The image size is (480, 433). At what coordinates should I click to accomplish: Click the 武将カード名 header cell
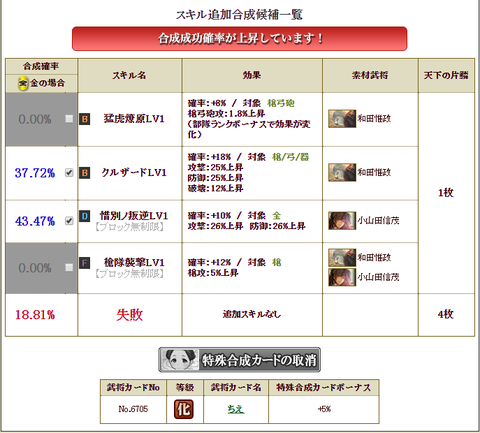pyautogui.click(x=236, y=388)
